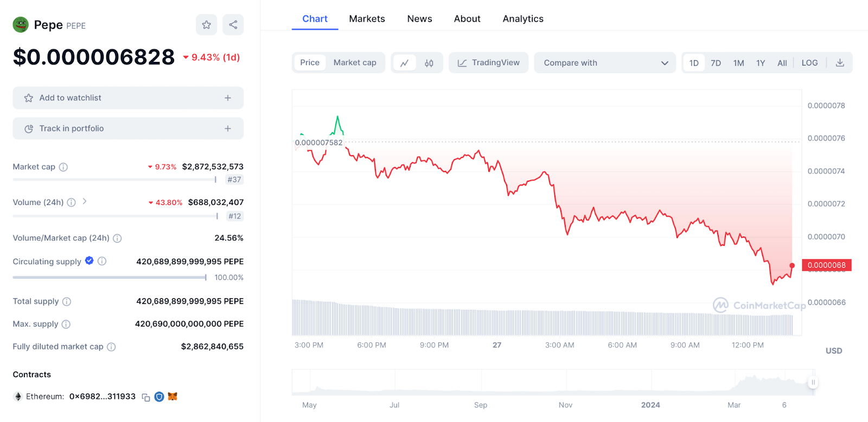Click the current price marker dot on chart
868x422 pixels.
[x=792, y=265]
